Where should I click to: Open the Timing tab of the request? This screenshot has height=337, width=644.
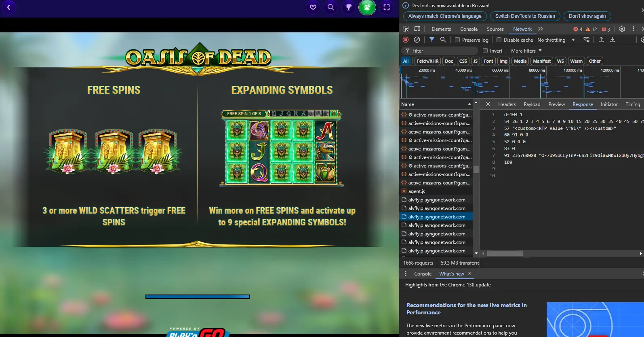pos(633,104)
